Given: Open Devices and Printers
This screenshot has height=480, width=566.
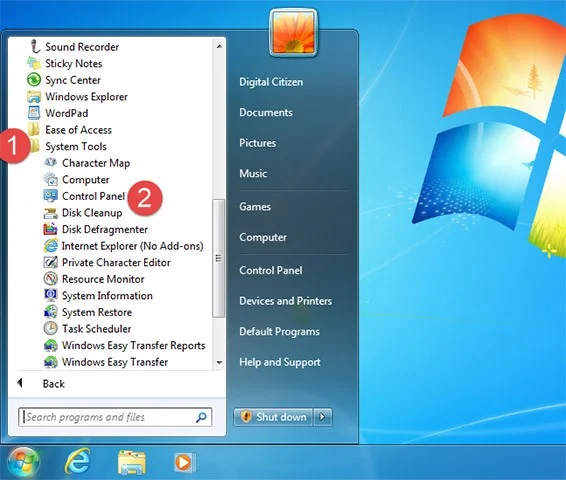Looking at the screenshot, I should [286, 301].
